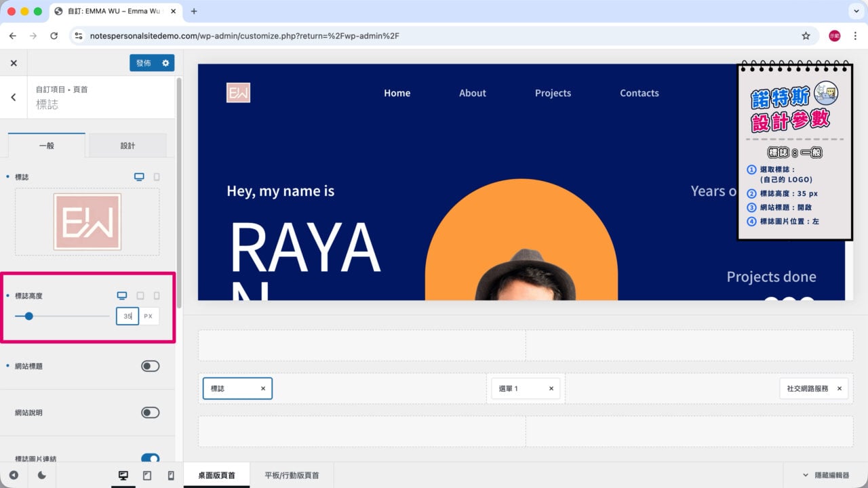This screenshot has height=488, width=868.
Task: Click the 發佈 button
Action: (x=144, y=63)
